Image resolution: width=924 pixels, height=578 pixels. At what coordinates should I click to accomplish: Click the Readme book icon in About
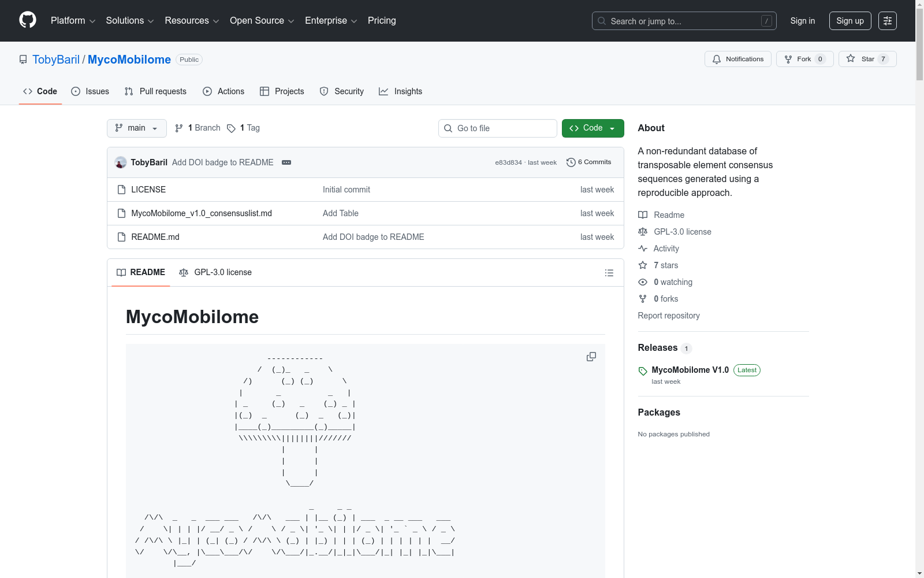[x=643, y=215]
